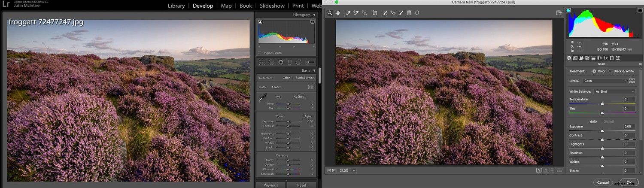Click the Auto link in Camera Raw
Image resolution: width=644 pixels, height=188 pixels.
[x=593, y=121]
